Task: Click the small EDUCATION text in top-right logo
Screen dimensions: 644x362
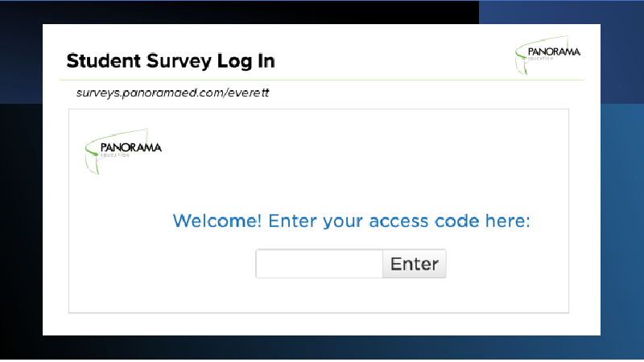Action: point(541,59)
